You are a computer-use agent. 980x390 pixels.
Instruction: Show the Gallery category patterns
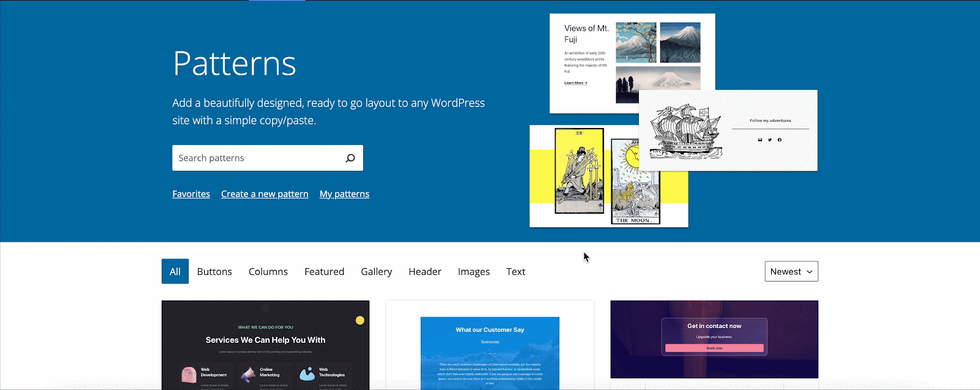tap(376, 271)
